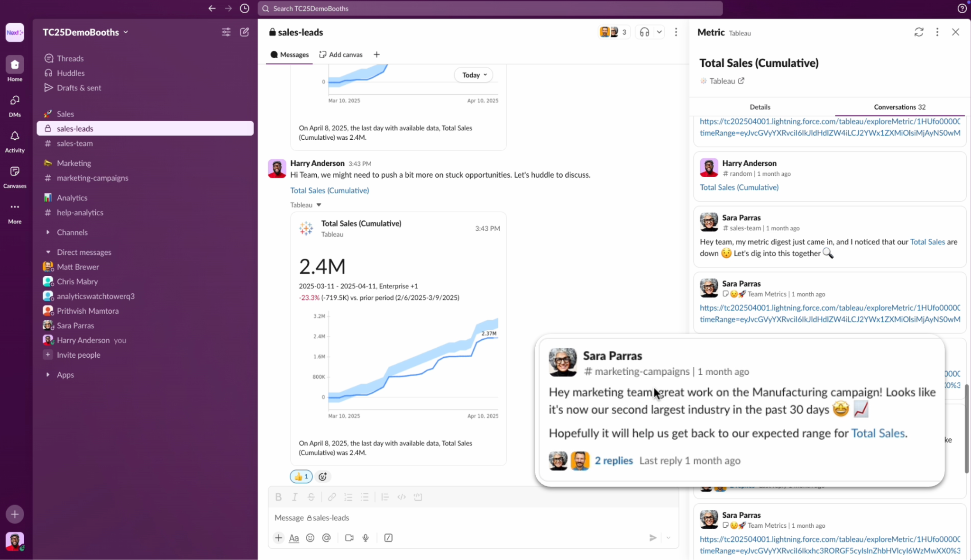The image size is (971, 560).
Task: Open the Today date dropdown
Action: coord(474,75)
